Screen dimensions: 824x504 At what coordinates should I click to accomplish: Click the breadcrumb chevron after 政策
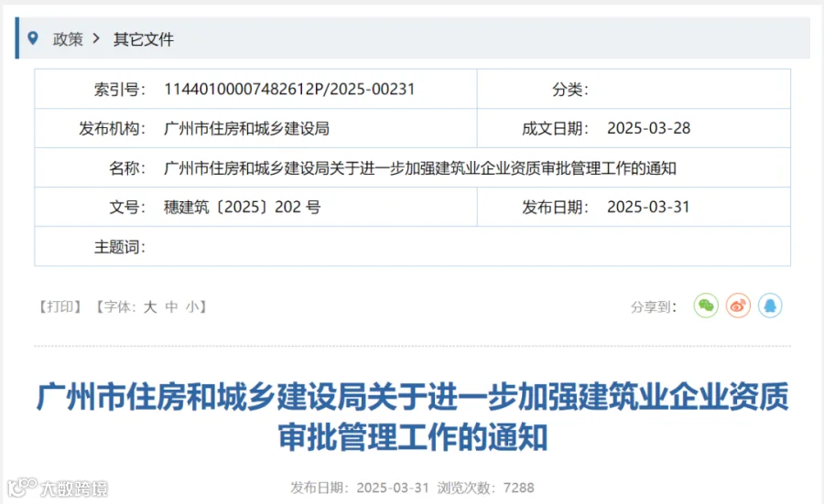tap(96, 38)
